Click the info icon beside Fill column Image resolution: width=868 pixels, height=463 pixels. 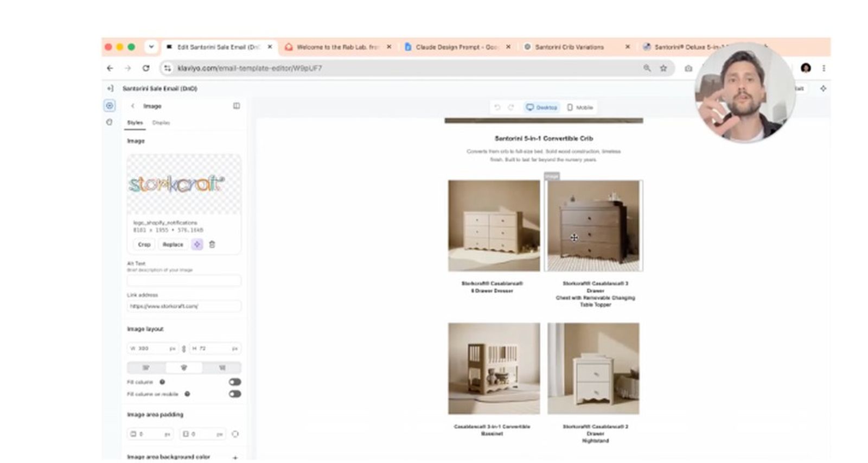point(162,382)
